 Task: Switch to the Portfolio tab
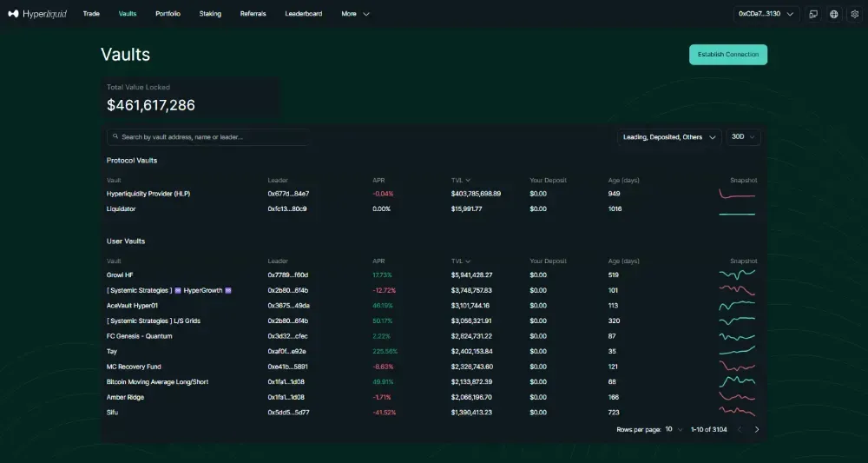[x=168, y=14]
